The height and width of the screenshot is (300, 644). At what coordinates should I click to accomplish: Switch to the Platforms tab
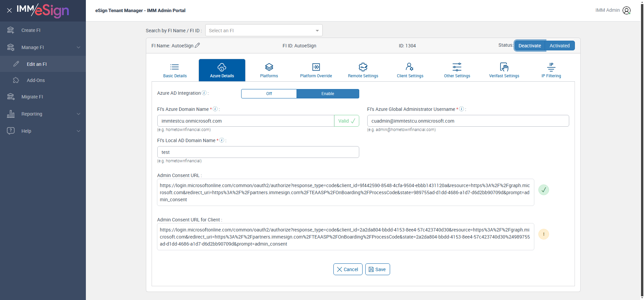[269, 70]
